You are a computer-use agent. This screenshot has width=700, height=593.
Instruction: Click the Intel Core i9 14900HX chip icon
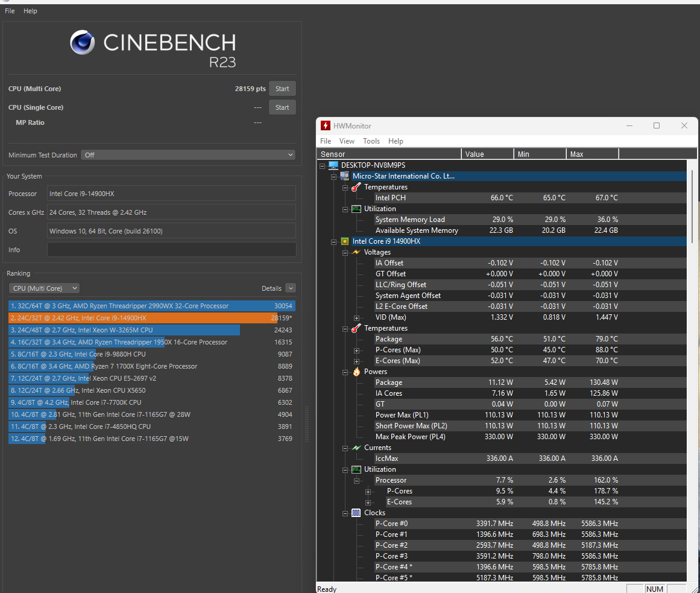tap(345, 241)
